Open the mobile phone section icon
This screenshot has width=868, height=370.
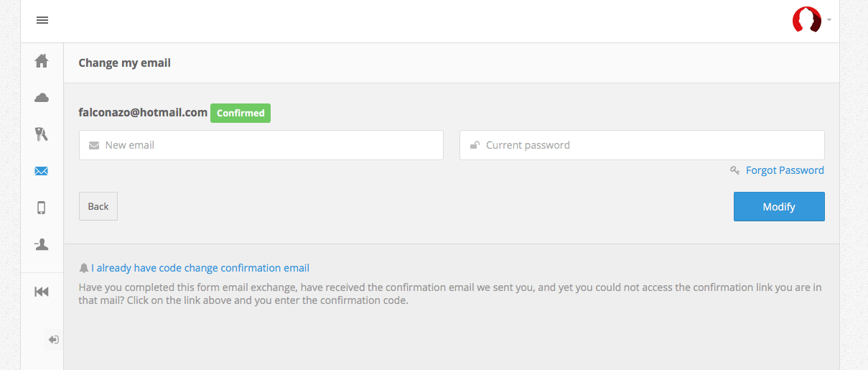tap(42, 208)
